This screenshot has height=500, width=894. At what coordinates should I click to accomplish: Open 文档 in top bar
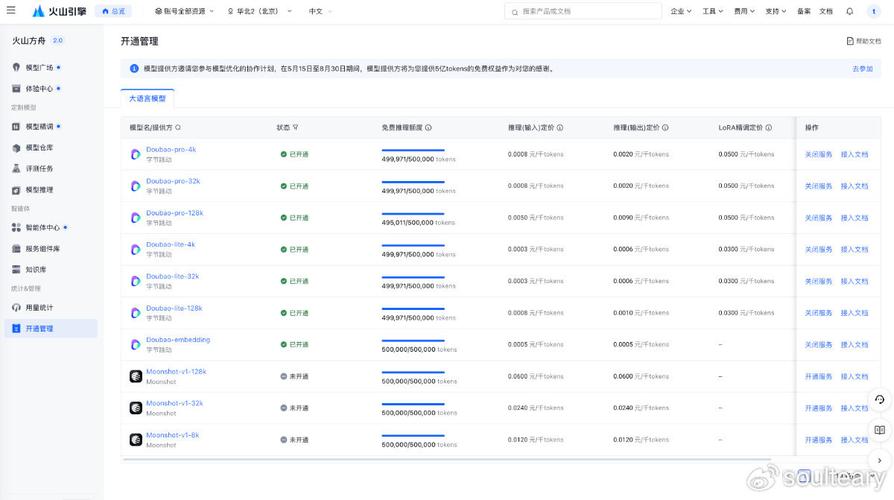pos(826,11)
